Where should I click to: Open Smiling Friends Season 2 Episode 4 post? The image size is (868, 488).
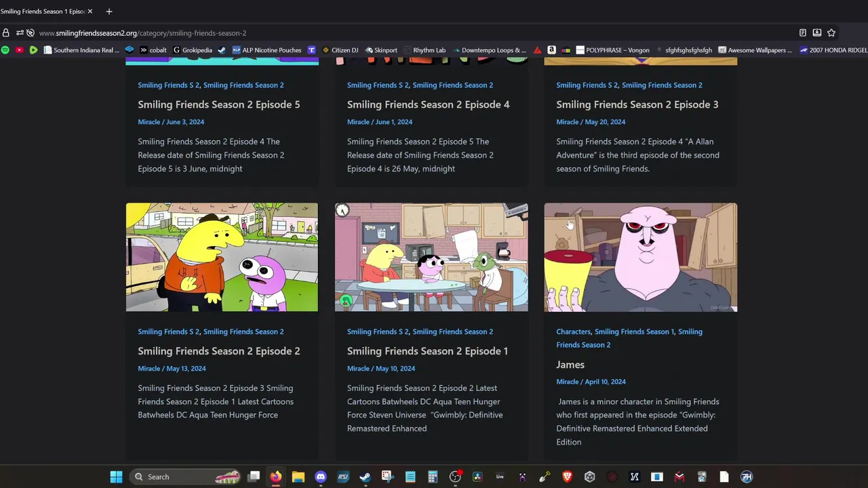[x=429, y=104]
